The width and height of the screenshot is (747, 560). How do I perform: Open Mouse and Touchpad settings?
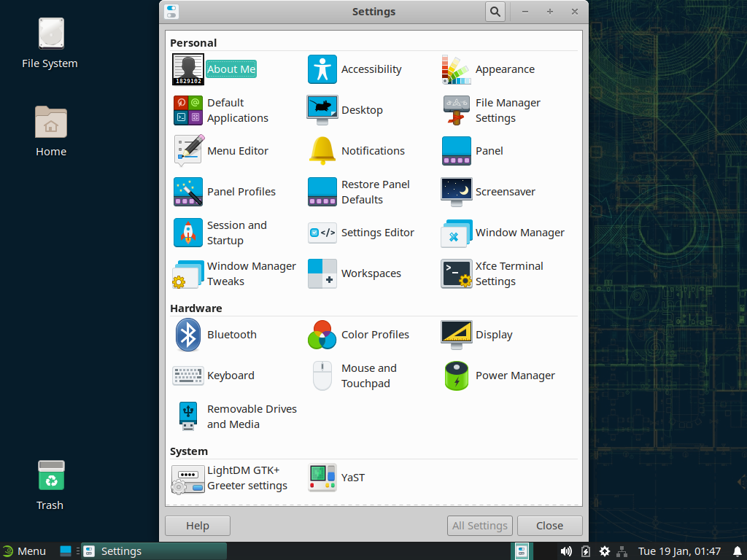pyautogui.click(x=322, y=376)
